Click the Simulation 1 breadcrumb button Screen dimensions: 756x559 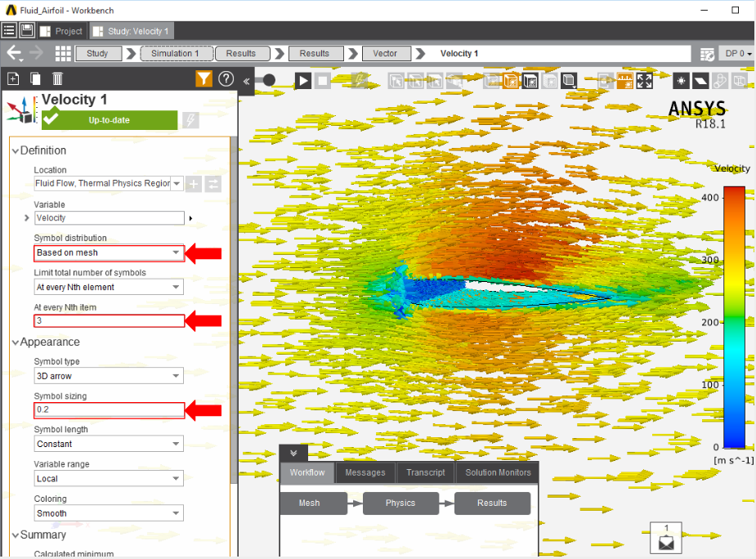(x=177, y=54)
